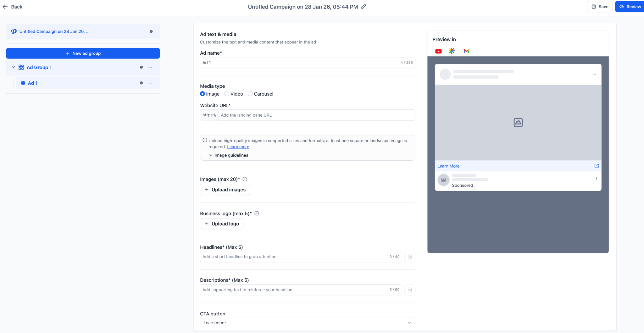
Task: Switch preview to YouTube
Action: pyautogui.click(x=438, y=51)
